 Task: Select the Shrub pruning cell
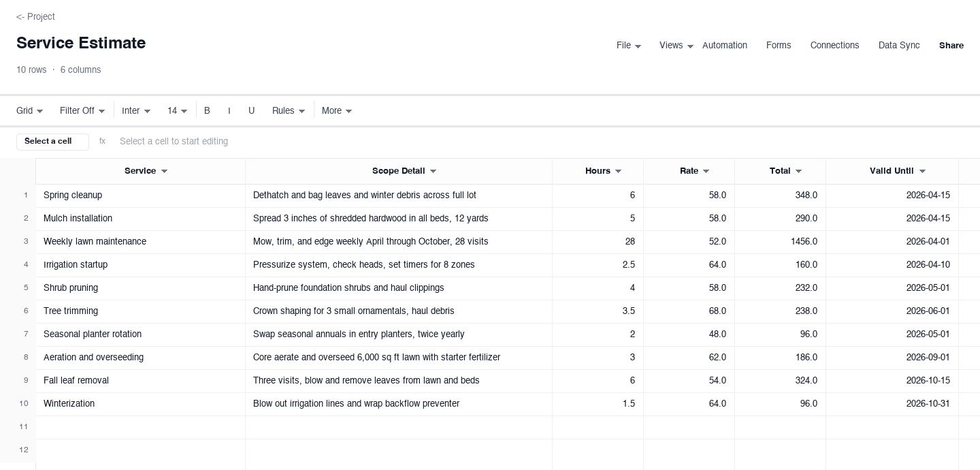[140, 288]
